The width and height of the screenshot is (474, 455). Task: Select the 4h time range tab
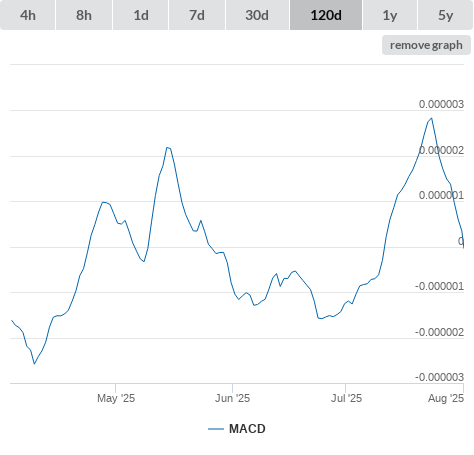click(x=28, y=15)
